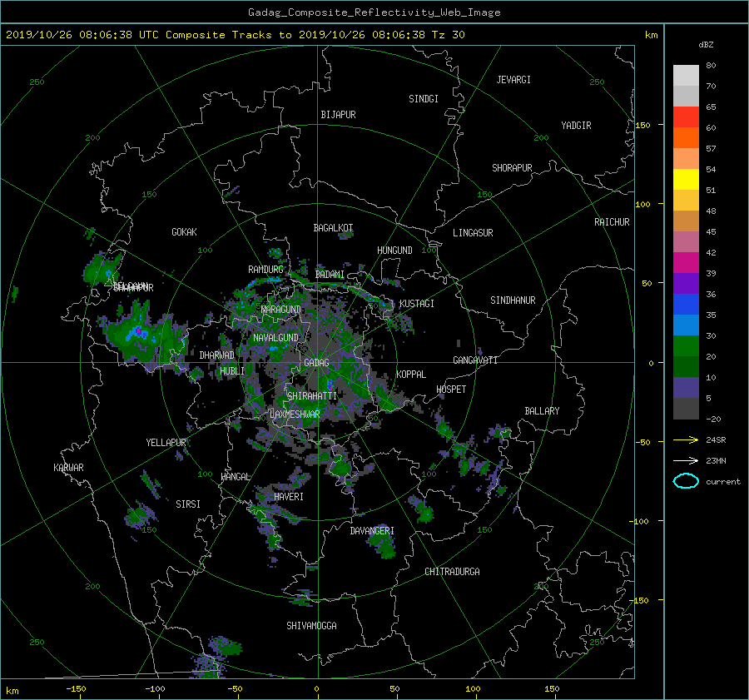Click the HOSPET city label
The image size is (749, 700).
point(451,390)
